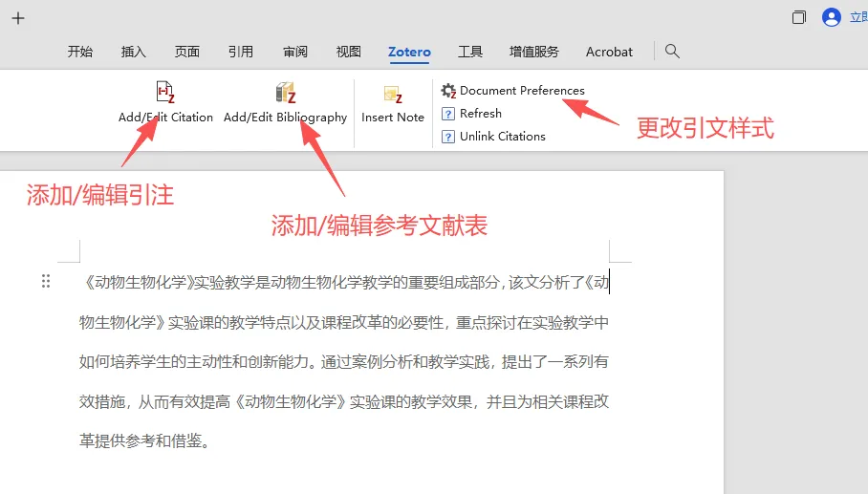The image size is (868, 494).
Task: Click the Add/Edit Bibliography icon
Action: pos(286,93)
